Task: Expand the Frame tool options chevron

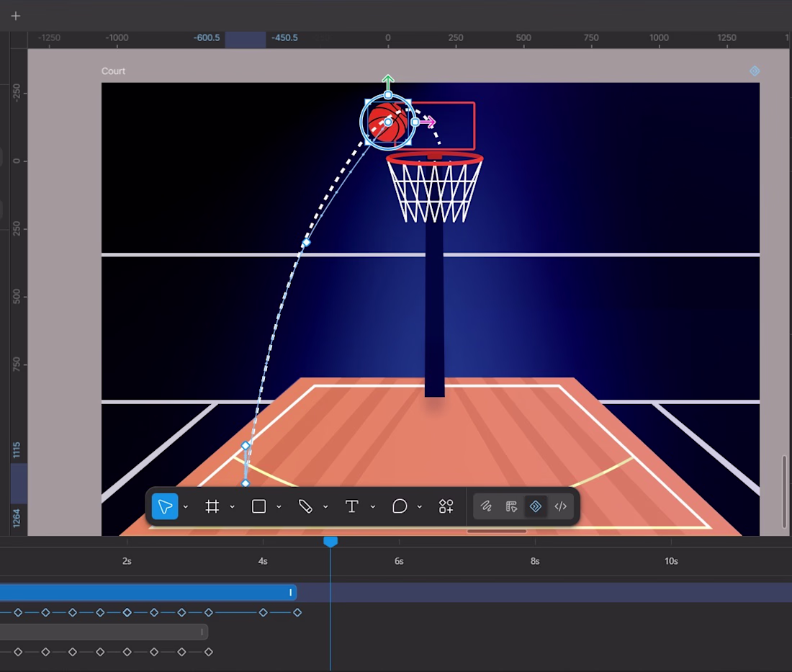Action: [233, 507]
